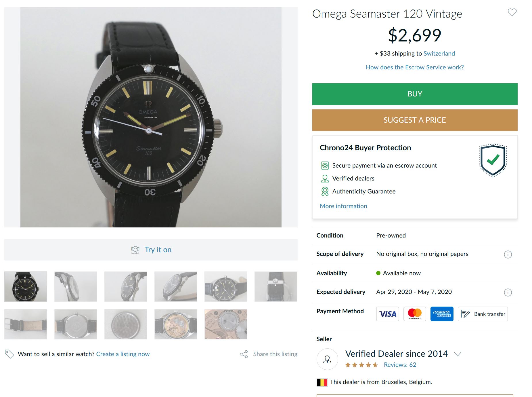The image size is (532, 397).
Task: Click the seller profile avatar icon
Action: point(327,359)
